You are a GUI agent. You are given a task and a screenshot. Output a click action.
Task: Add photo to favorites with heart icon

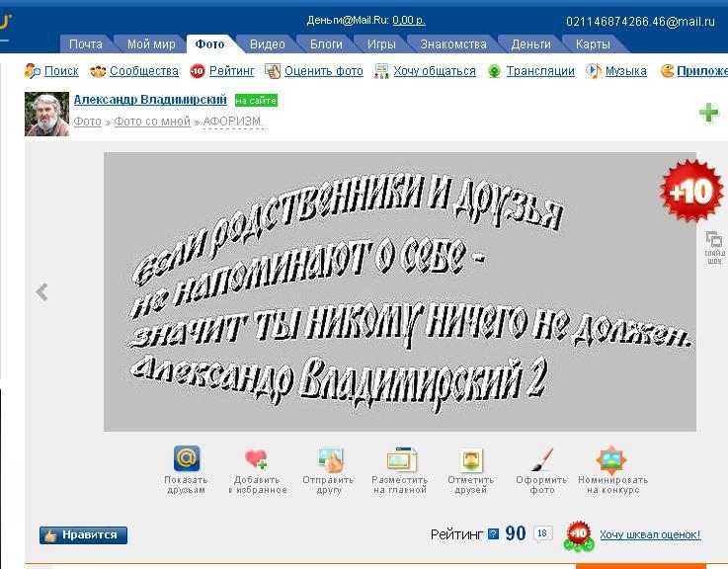click(257, 460)
